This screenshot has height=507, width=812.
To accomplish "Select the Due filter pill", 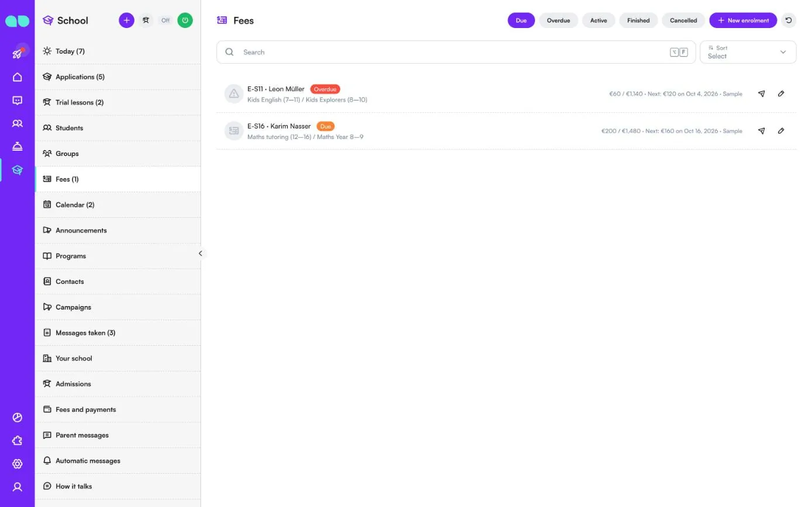I will (x=521, y=20).
